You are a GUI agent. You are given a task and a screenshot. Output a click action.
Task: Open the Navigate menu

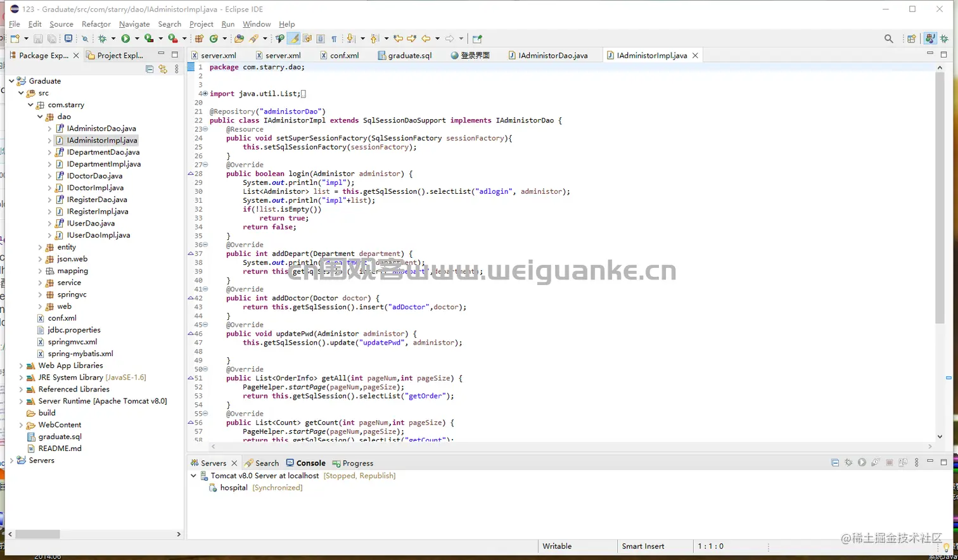134,24
